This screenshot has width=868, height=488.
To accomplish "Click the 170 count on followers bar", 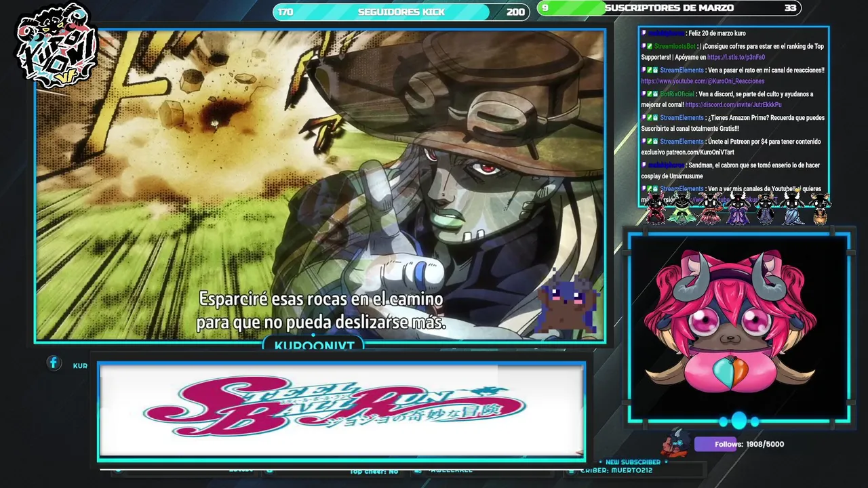I will 285,12.
